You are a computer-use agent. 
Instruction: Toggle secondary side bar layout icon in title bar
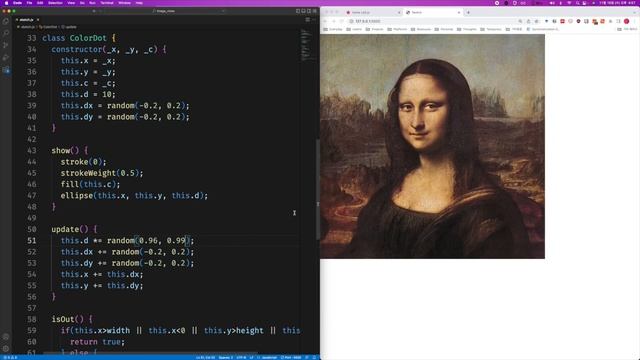(309, 11)
